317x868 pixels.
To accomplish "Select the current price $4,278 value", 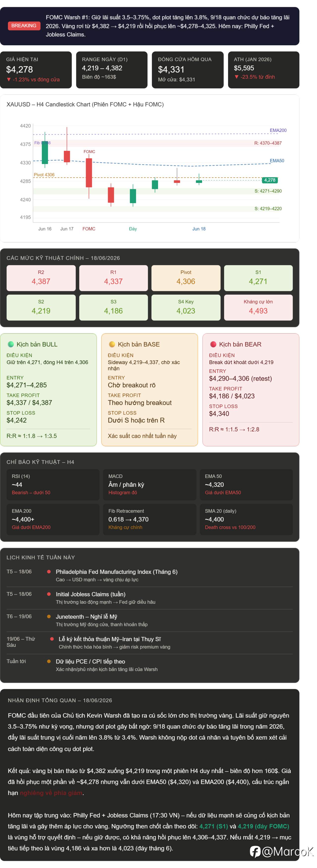I will pos(20,70).
